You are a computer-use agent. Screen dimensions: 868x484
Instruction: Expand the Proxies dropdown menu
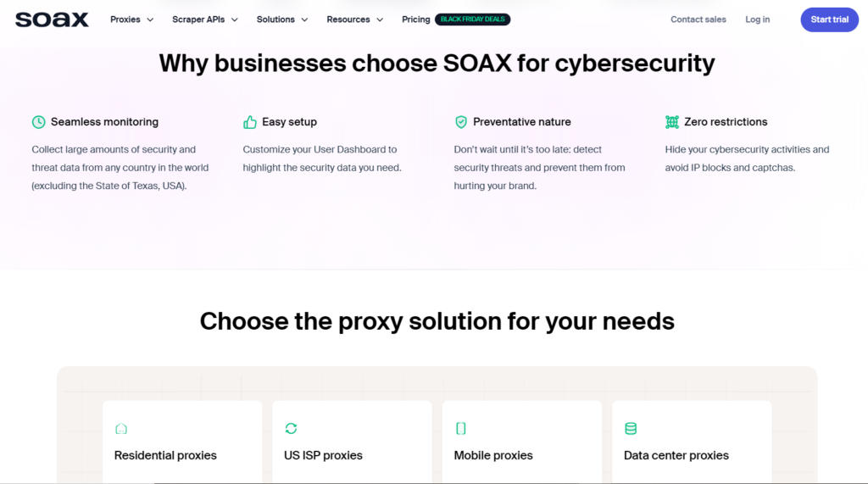pyautogui.click(x=131, y=19)
